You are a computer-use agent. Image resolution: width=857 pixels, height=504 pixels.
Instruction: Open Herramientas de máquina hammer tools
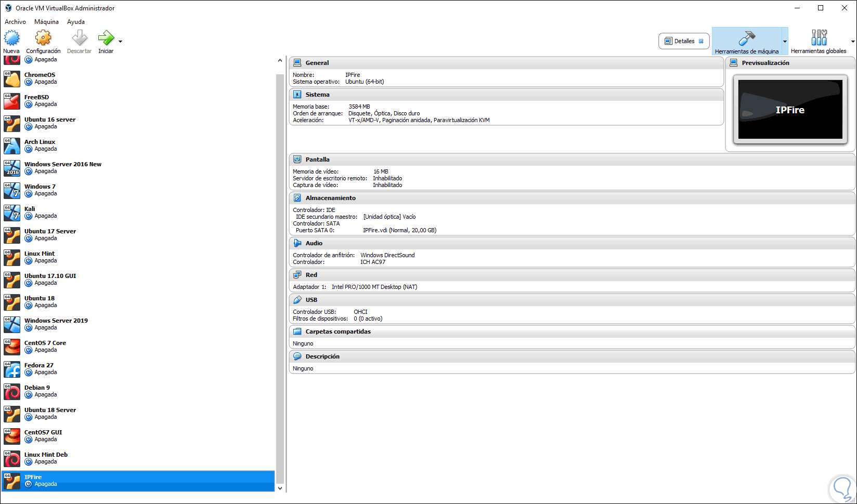coord(747,41)
